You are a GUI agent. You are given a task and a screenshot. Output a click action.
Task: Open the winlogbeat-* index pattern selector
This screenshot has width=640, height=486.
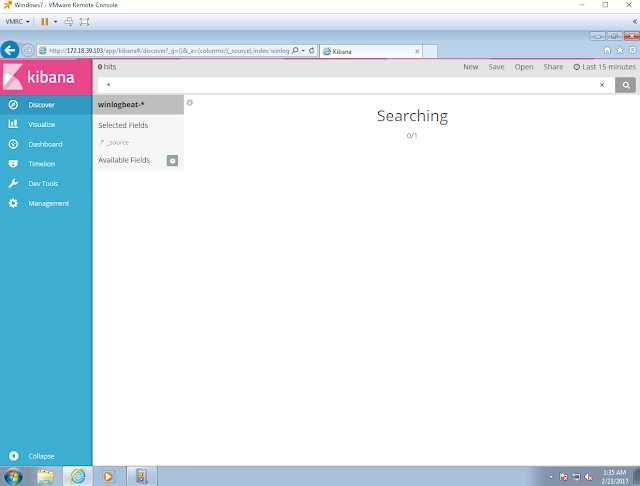[138, 104]
